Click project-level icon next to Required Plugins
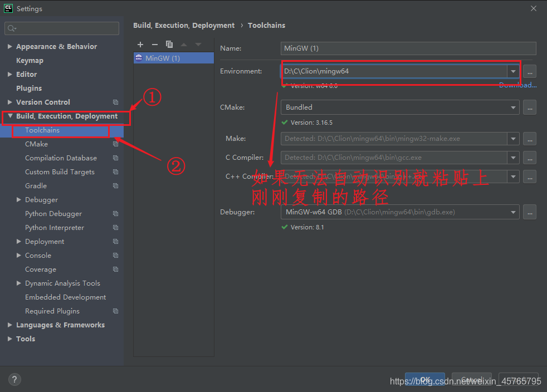The height and width of the screenshot is (392, 547). [115, 311]
